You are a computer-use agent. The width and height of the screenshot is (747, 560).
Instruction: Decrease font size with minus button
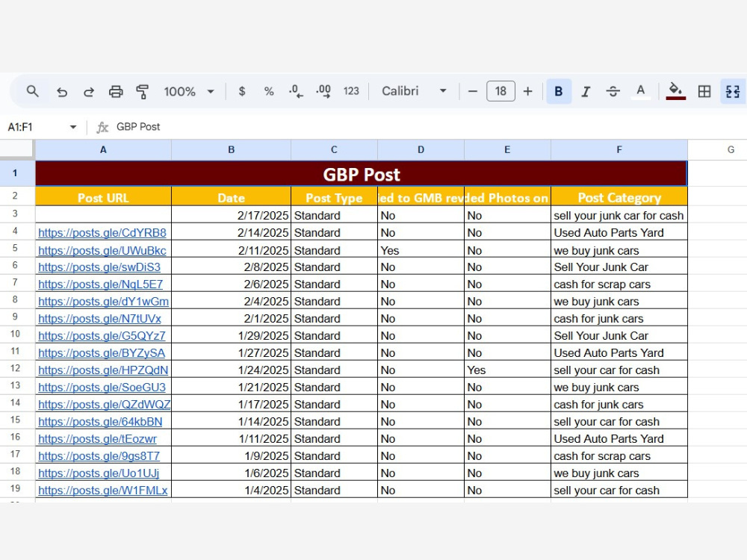pos(473,91)
